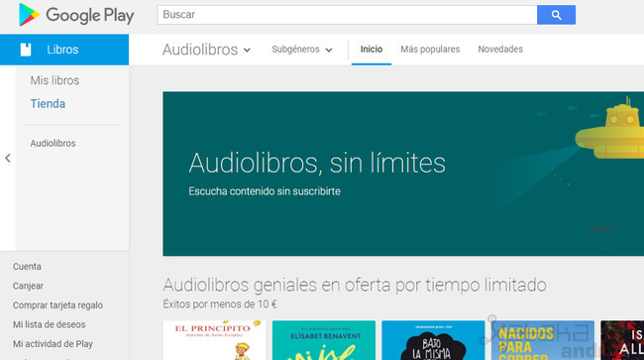644x360 pixels.
Task: Open the Canjear link
Action: coord(28,286)
